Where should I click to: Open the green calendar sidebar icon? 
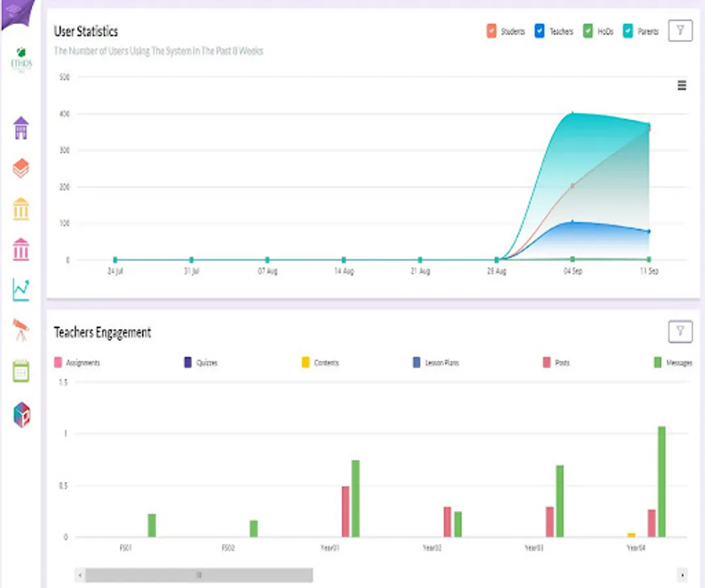click(x=21, y=371)
